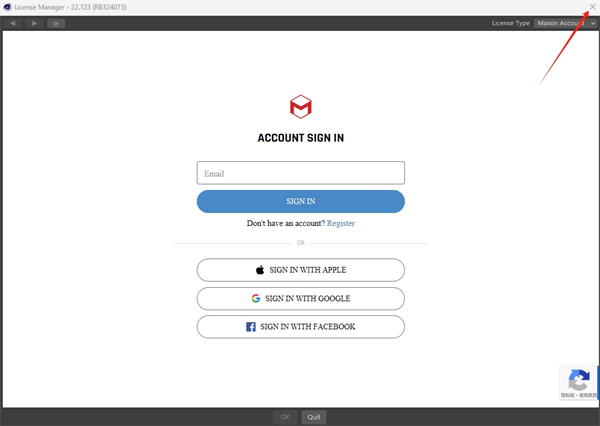Click the forward navigation arrow
This screenshot has height=426, width=600.
point(34,23)
